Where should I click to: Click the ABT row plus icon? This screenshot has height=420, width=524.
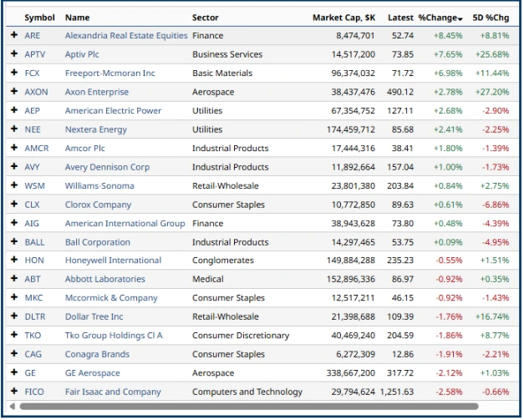point(14,278)
